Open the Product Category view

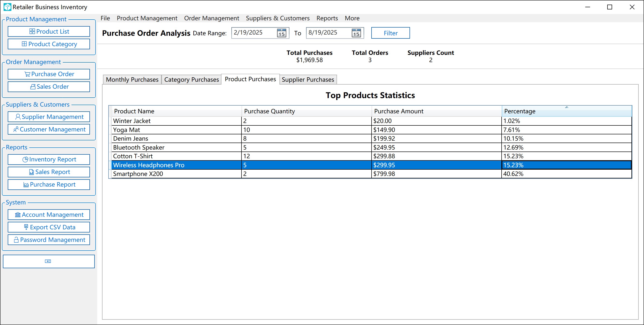click(x=49, y=44)
